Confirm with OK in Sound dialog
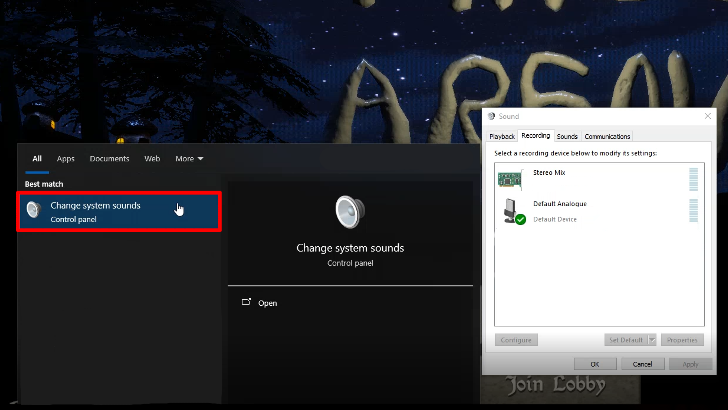Screen dimensions: 728x410 tap(595, 364)
